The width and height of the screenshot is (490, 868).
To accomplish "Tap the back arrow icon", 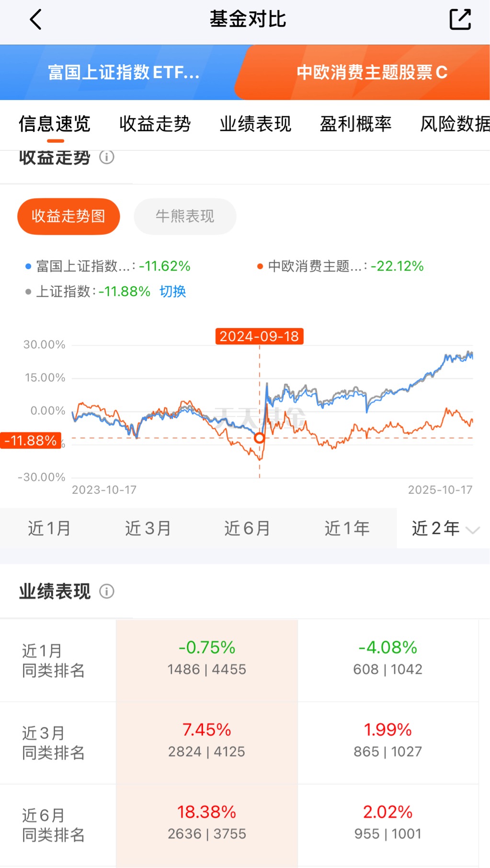I will click(x=36, y=20).
